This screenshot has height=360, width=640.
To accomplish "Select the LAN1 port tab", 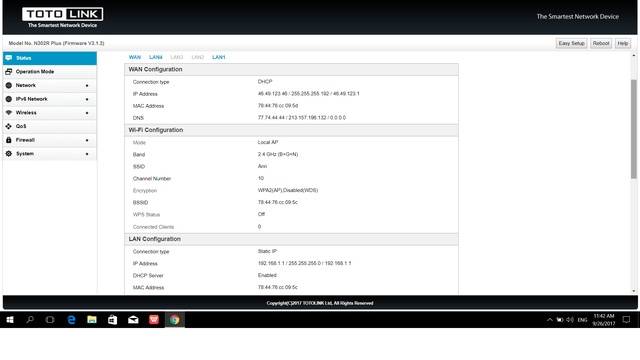I will (219, 57).
